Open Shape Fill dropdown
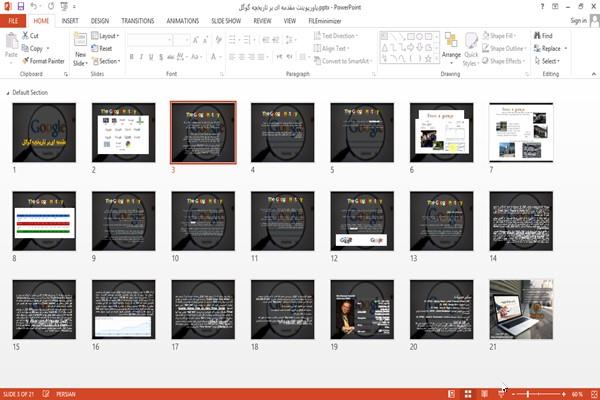Viewport: 600px width, 400px height. pos(499,36)
